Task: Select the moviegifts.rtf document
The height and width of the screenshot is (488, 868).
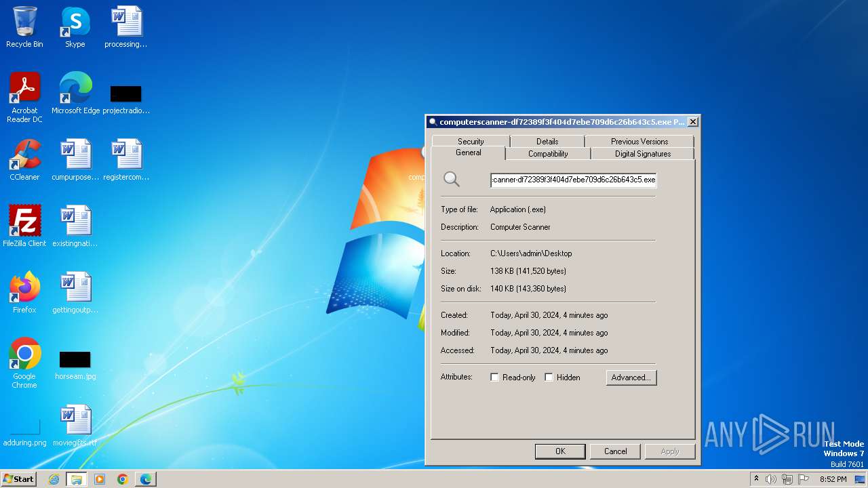Action: pyautogui.click(x=75, y=426)
